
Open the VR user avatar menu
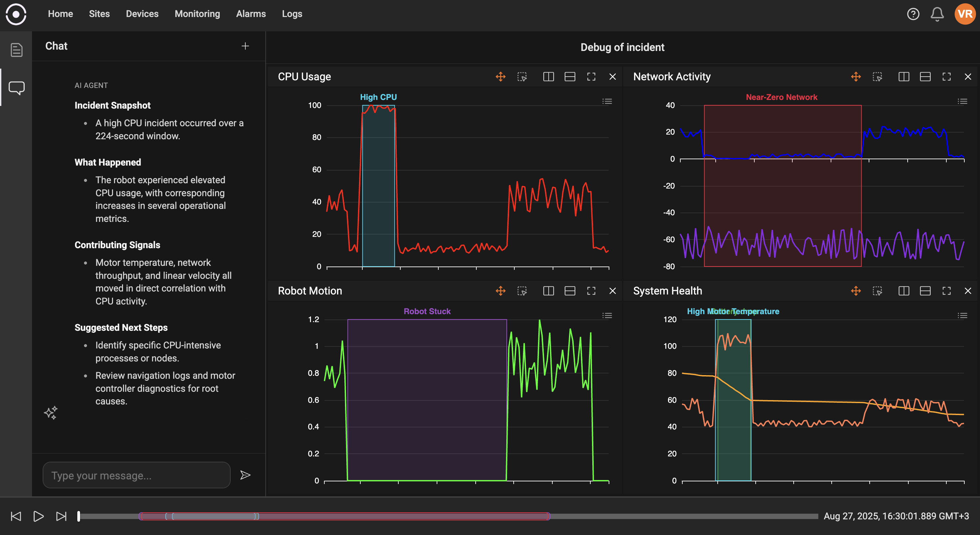pyautogui.click(x=965, y=14)
